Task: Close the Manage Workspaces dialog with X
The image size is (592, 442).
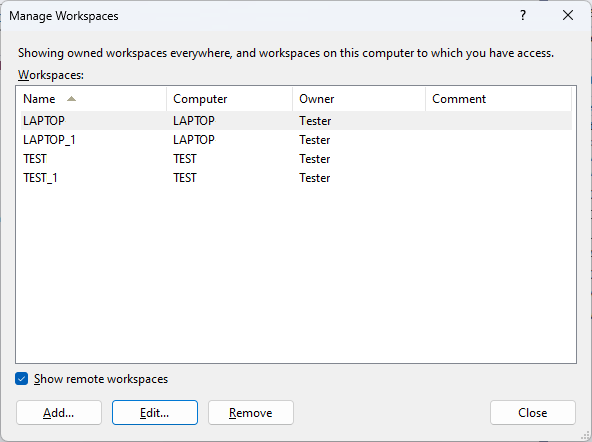Action: point(568,15)
